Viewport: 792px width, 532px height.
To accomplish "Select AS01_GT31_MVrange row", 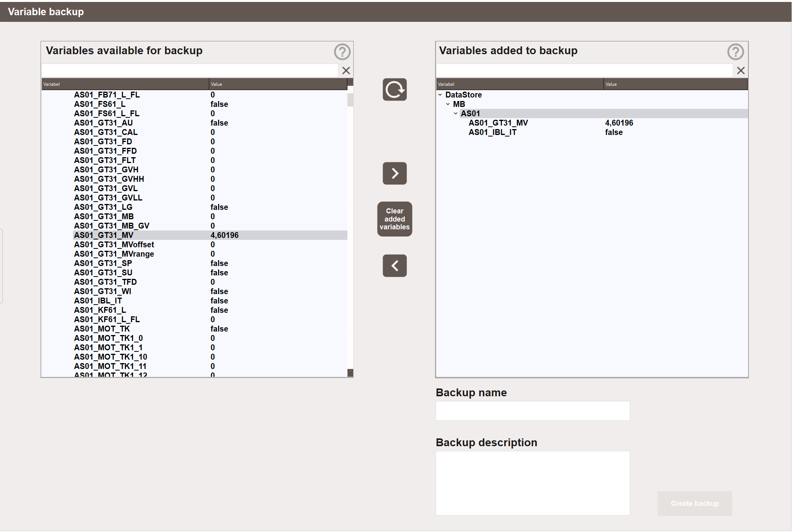I will point(210,254).
